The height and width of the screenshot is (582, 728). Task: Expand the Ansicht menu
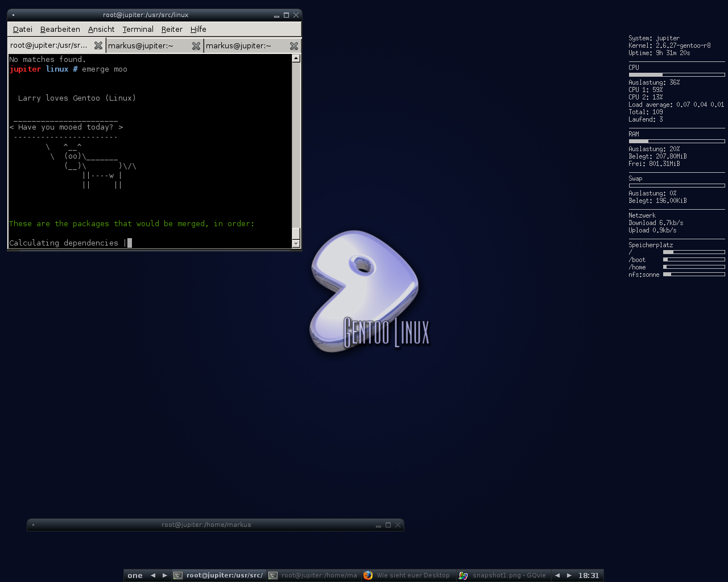point(101,29)
